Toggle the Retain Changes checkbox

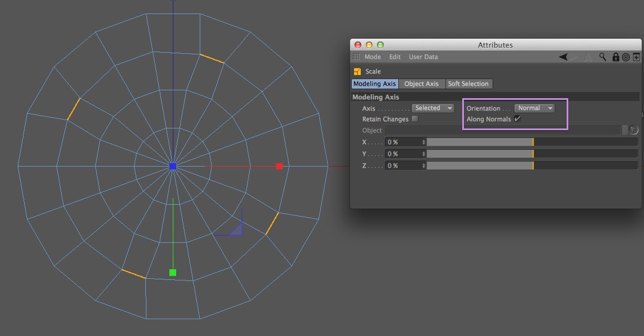(x=415, y=119)
